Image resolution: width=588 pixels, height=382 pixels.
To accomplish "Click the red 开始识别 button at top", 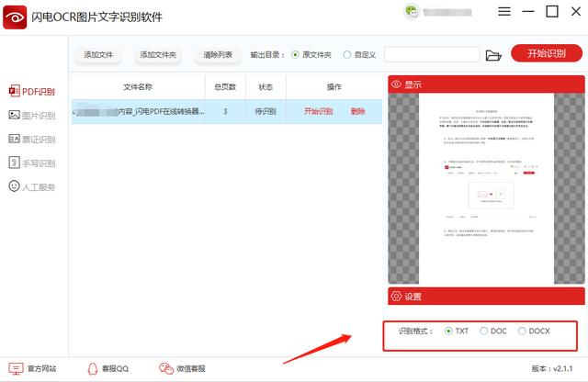I will [547, 53].
